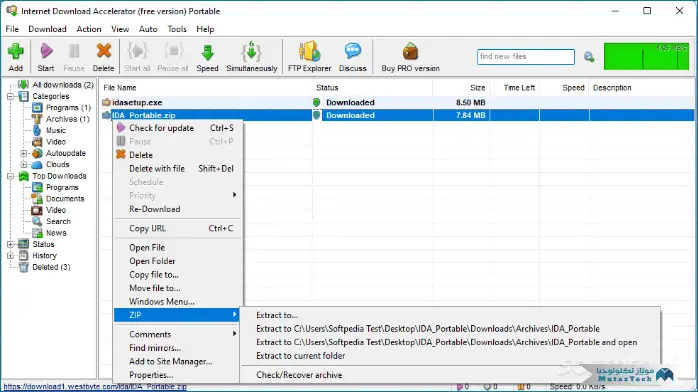The height and width of the screenshot is (392, 698).
Task: Expand the History tree node
Action: click(10, 256)
